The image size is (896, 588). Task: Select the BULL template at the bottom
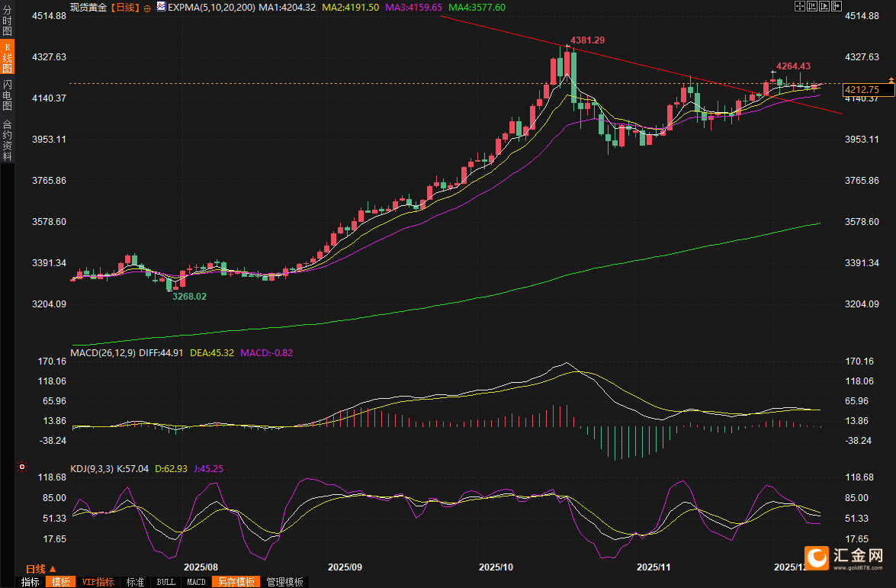coord(165,582)
